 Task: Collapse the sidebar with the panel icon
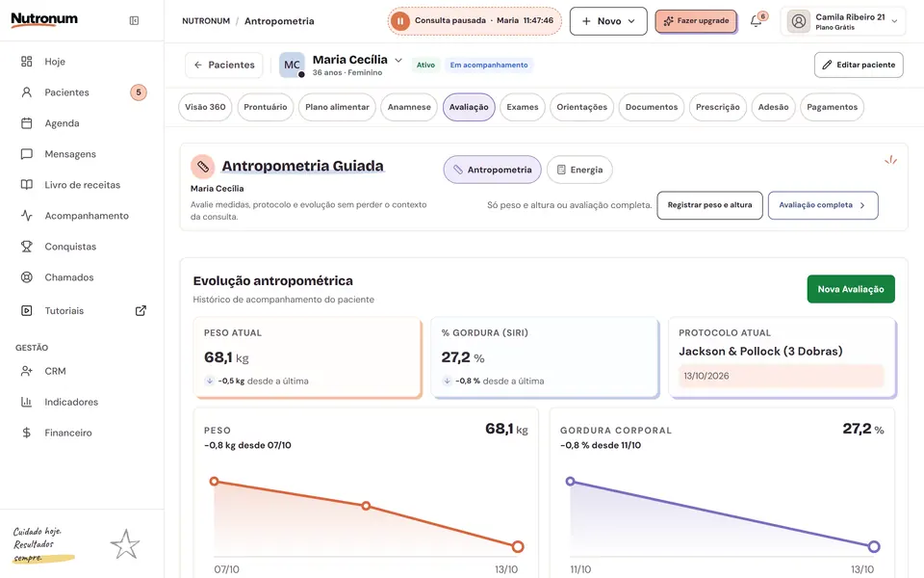coord(134,20)
